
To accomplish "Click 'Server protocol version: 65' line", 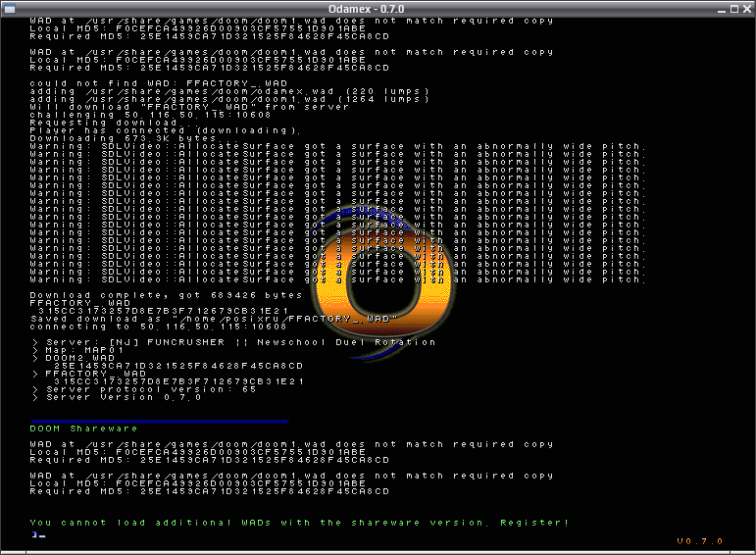I will [144, 389].
